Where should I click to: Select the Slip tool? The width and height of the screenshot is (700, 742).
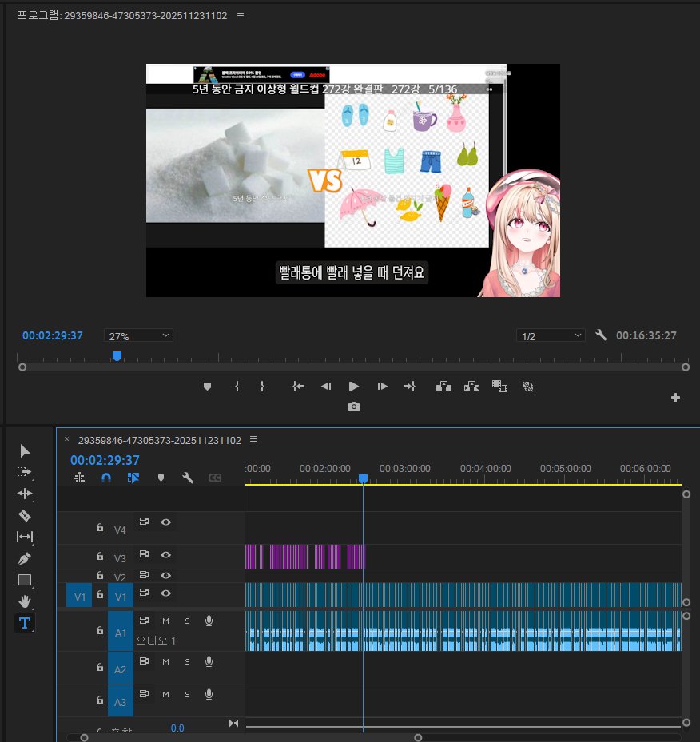pyautogui.click(x=25, y=537)
